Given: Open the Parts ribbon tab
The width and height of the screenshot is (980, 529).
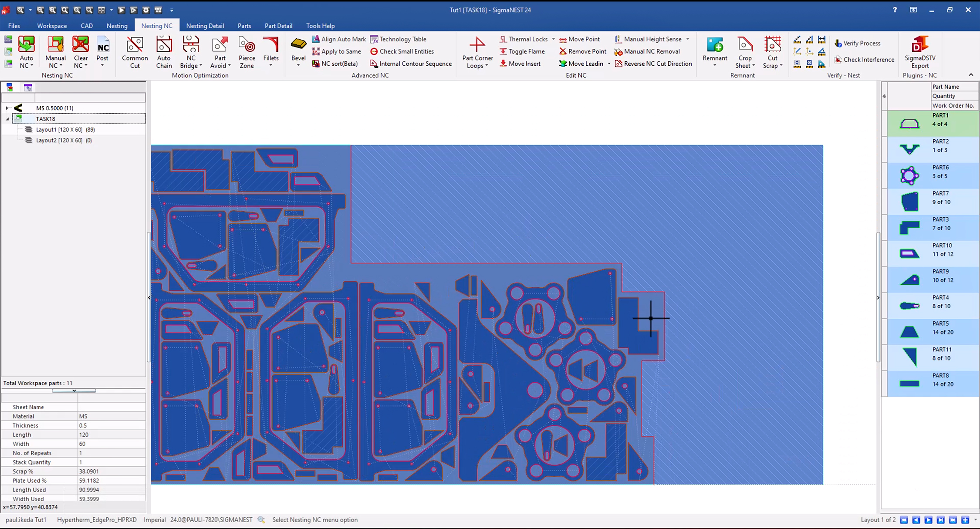Looking at the screenshot, I should point(244,26).
